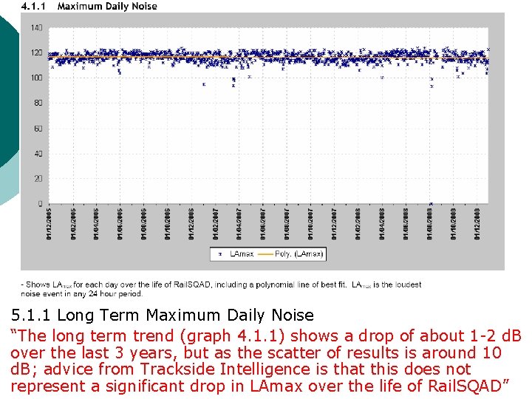
Task: Click the red text 'advice from Trackside Intelligence'
Action: [x=179, y=369]
